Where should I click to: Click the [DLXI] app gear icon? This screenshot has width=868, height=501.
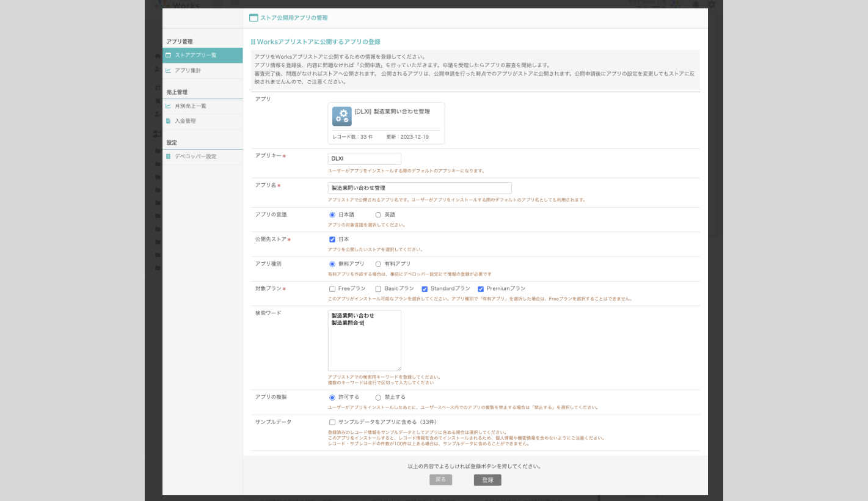click(342, 116)
